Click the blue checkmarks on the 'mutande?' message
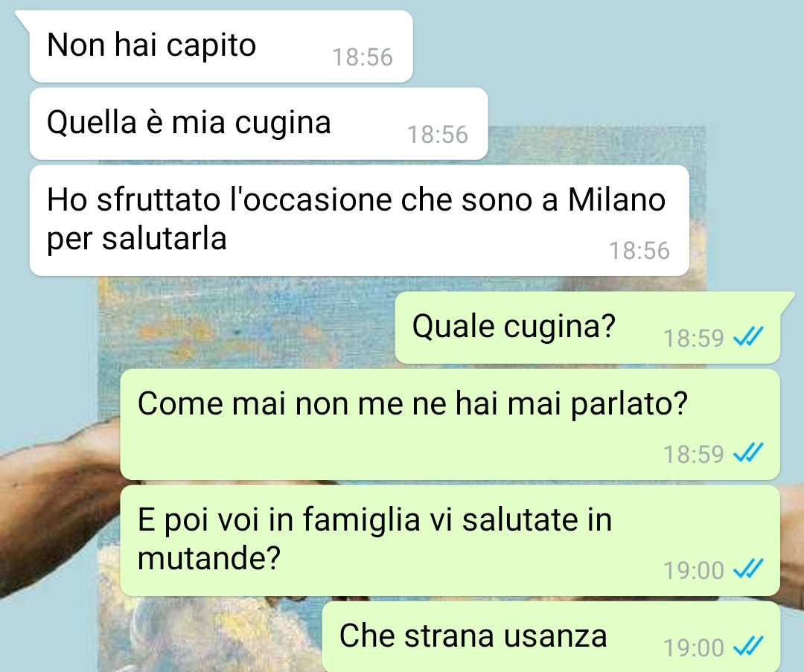Screen dimensions: 804x672 (x=749, y=569)
